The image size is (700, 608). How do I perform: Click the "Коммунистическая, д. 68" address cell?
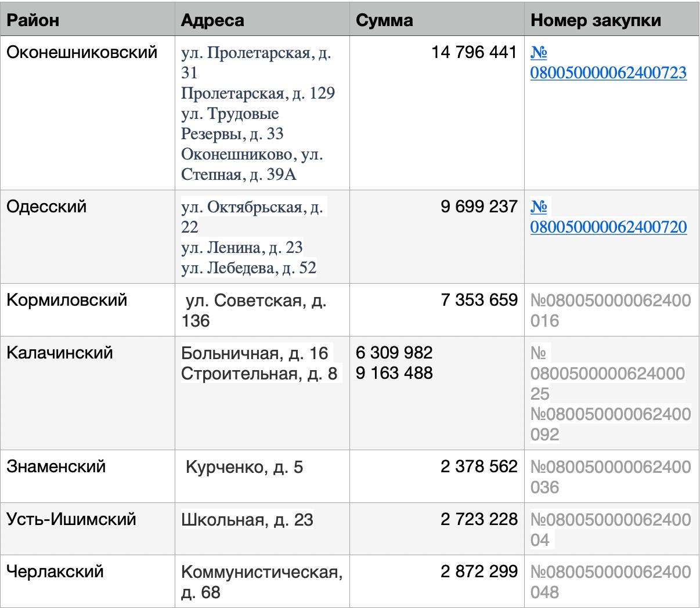tap(261, 582)
